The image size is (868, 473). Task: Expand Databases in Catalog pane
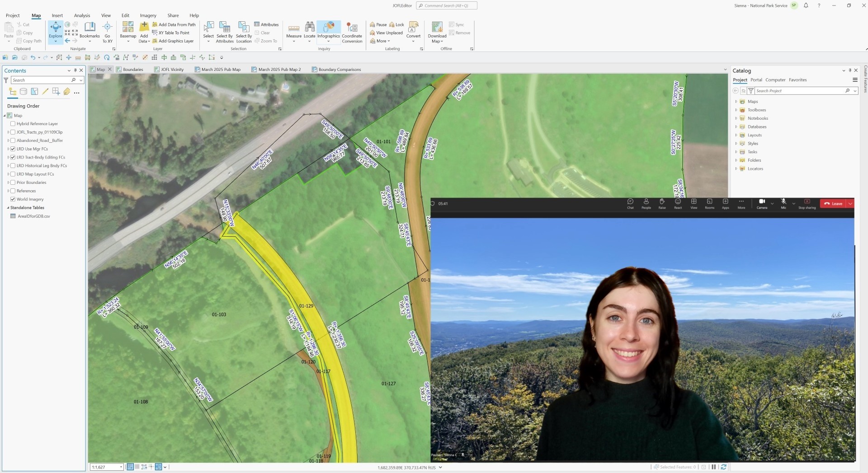tap(736, 127)
